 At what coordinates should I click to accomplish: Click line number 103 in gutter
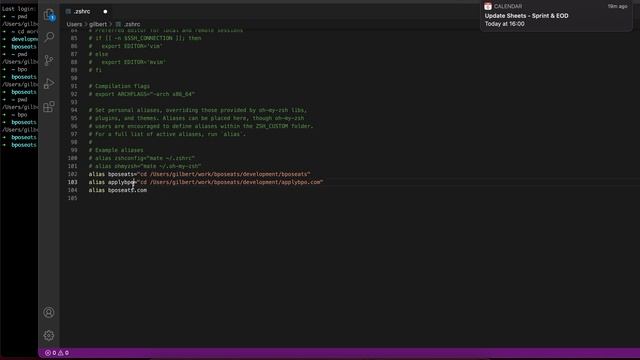tap(73, 182)
